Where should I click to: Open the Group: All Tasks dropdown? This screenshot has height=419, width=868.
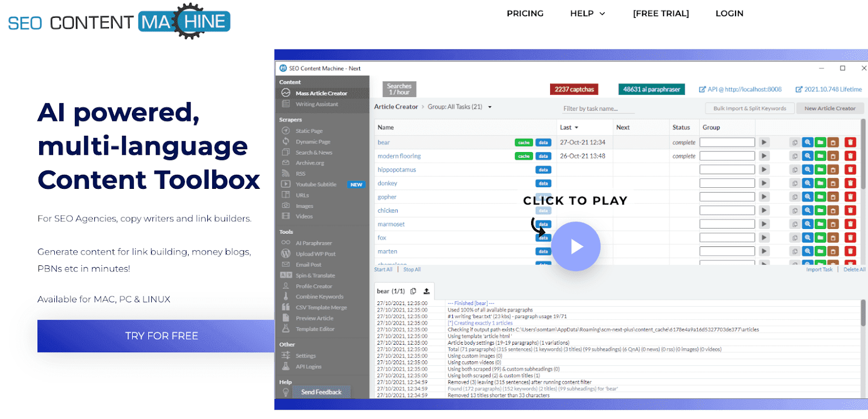(x=459, y=107)
